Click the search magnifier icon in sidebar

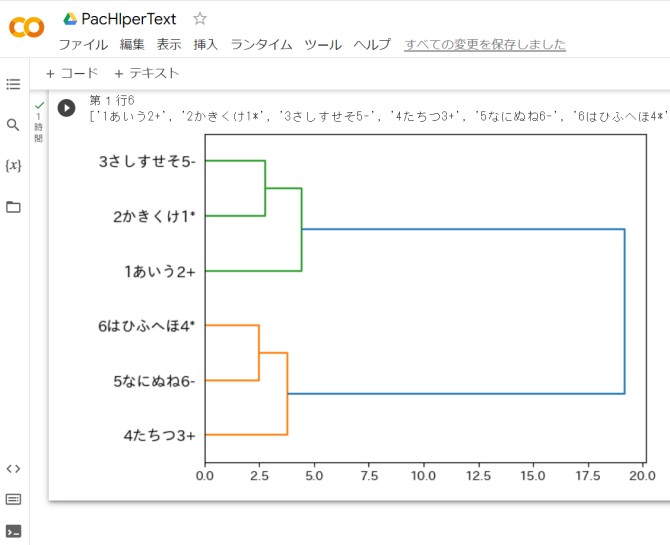(x=13, y=125)
